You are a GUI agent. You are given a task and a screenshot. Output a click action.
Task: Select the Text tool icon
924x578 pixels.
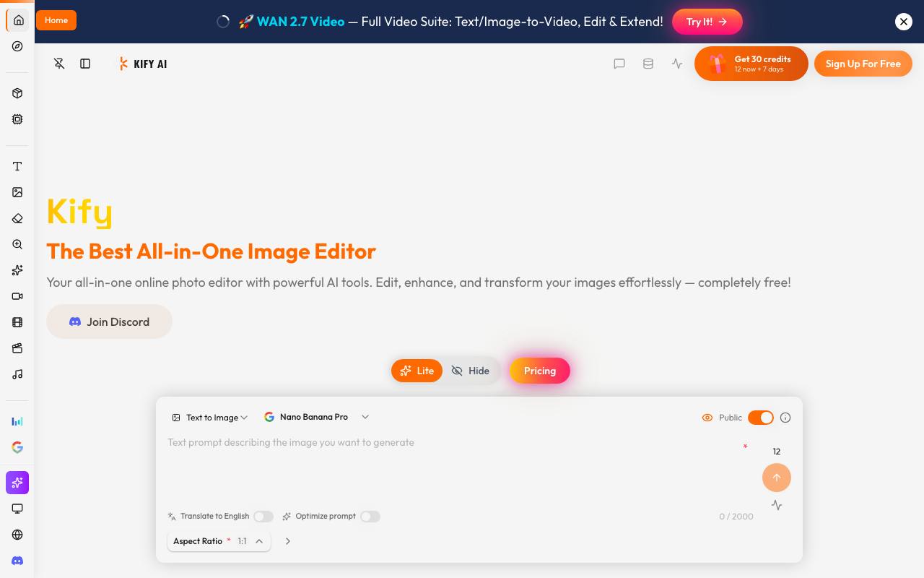click(x=17, y=166)
